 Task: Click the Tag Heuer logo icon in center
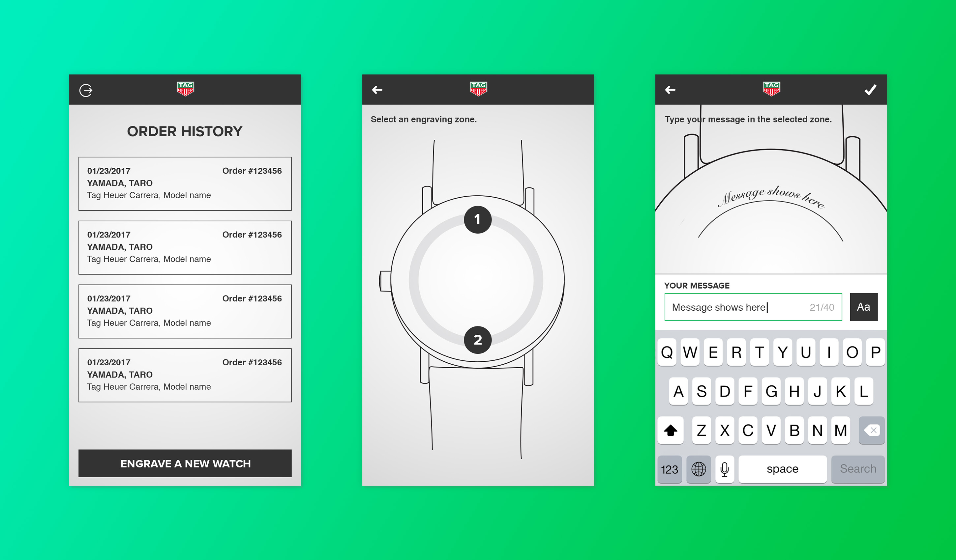pyautogui.click(x=478, y=89)
